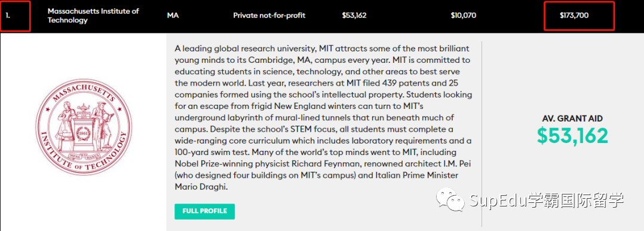Click the $53,162 value in black header row

[354, 16]
